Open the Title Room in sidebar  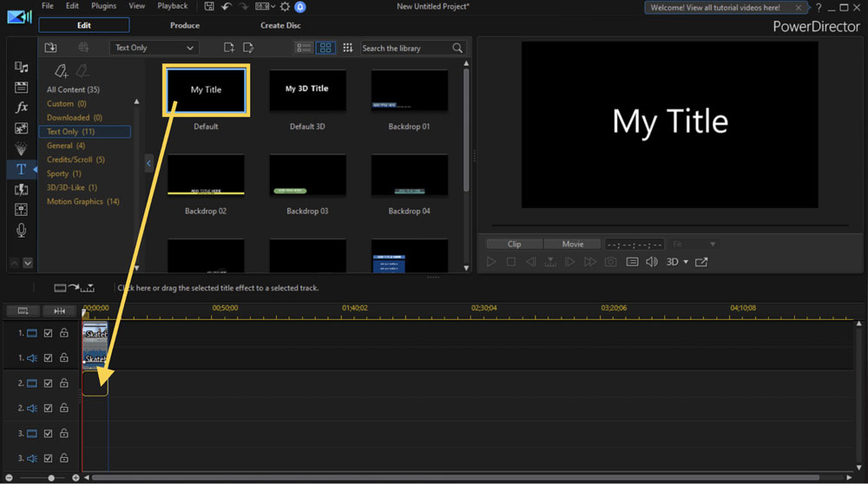pyautogui.click(x=22, y=169)
